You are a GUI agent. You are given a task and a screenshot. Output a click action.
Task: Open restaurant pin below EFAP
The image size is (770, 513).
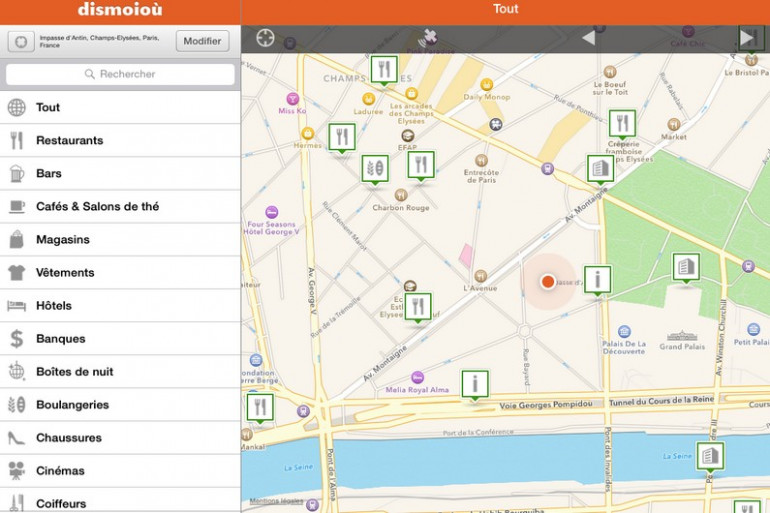click(421, 166)
